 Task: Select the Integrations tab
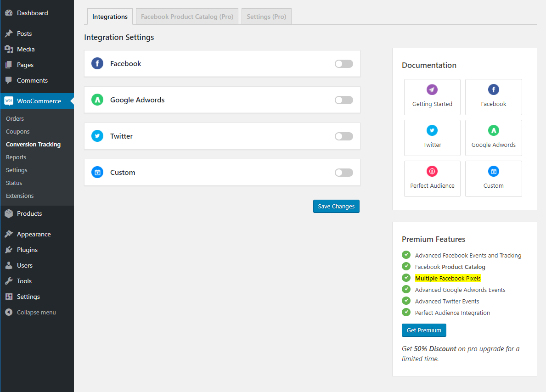click(x=110, y=17)
